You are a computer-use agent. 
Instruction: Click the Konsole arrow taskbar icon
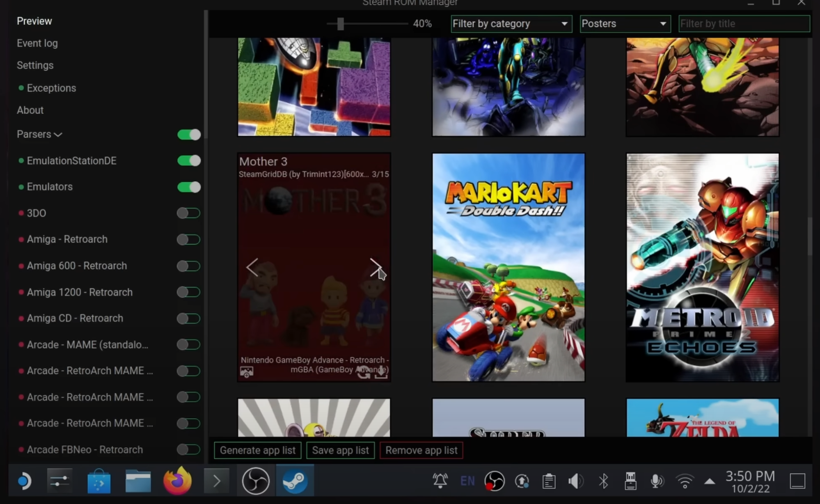[x=216, y=481]
